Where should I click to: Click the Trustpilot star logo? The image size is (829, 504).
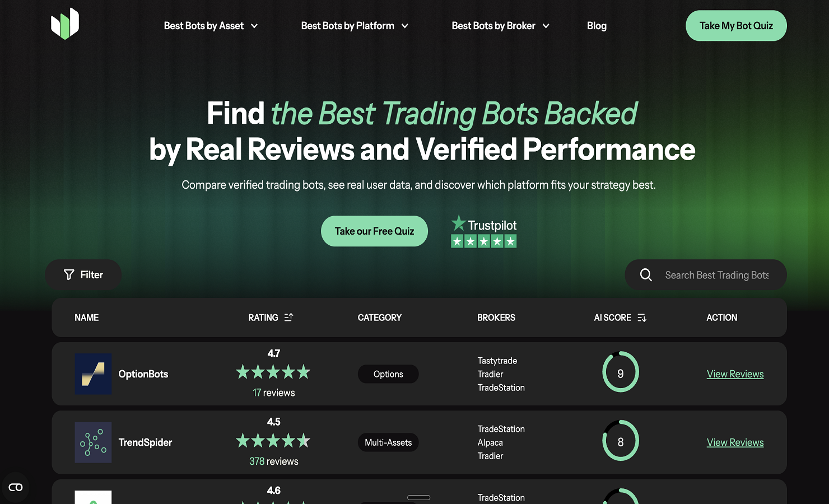click(459, 223)
